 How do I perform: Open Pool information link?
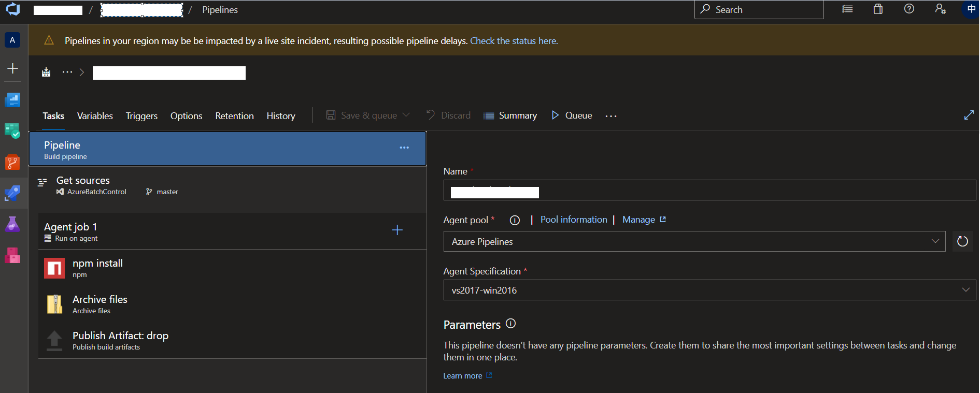pyautogui.click(x=574, y=220)
